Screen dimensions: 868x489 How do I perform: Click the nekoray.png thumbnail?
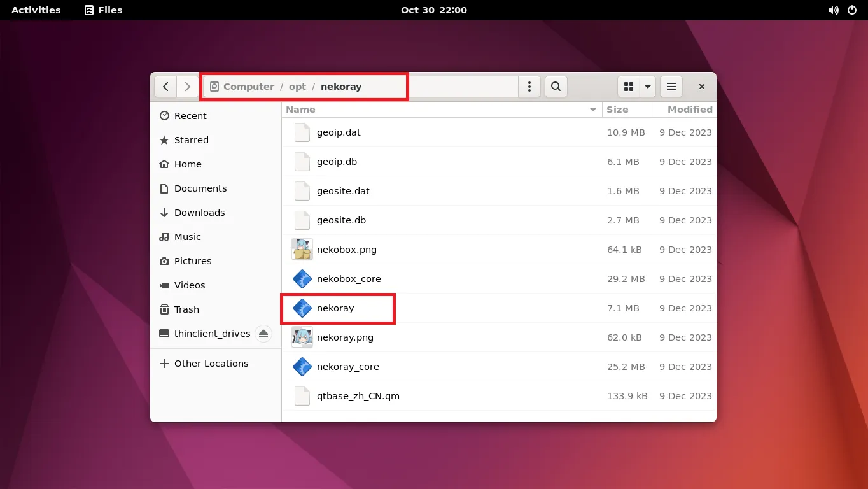click(302, 337)
